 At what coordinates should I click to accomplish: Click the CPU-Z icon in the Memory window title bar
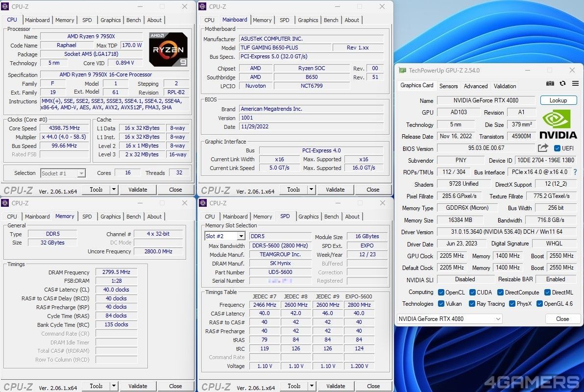tap(5, 203)
